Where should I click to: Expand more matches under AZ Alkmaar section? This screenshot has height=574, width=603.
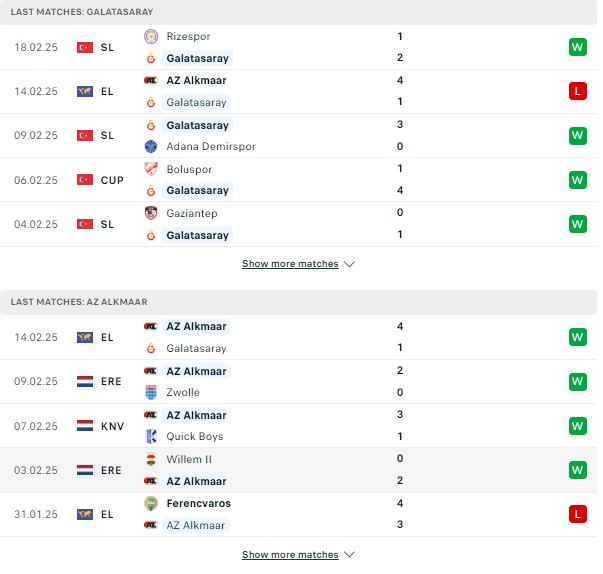pyautogui.click(x=290, y=554)
